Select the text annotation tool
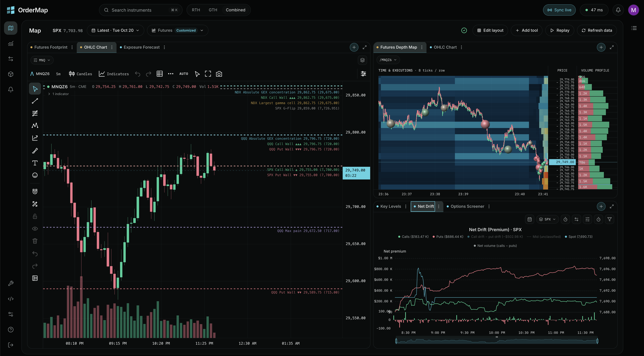 (35, 163)
